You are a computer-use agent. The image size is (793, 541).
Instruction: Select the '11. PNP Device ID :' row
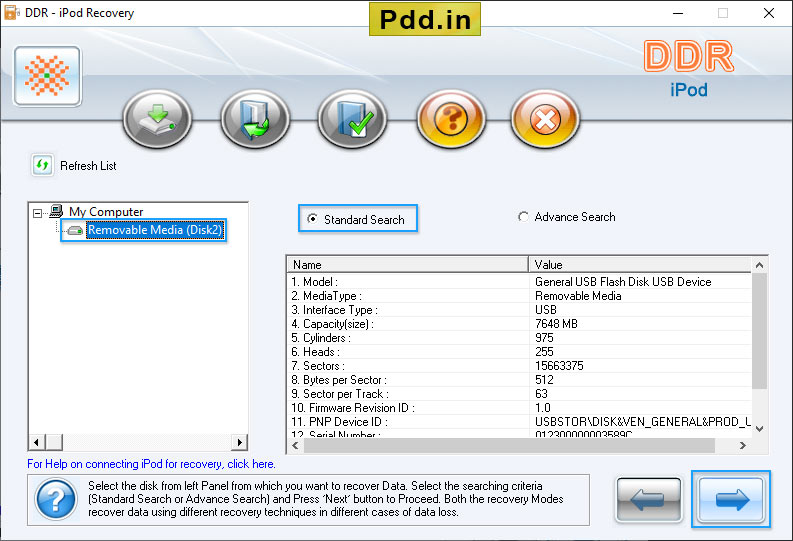(x=519, y=422)
